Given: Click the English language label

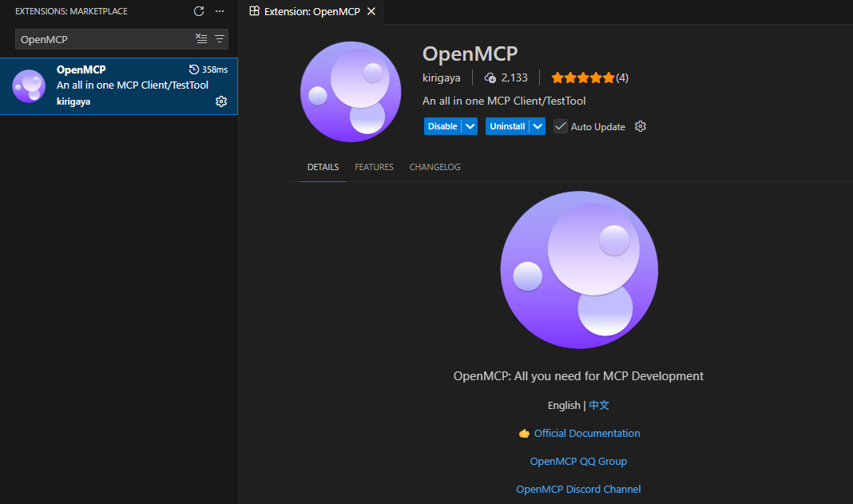Looking at the screenshot, I should (x=564, y=406).
